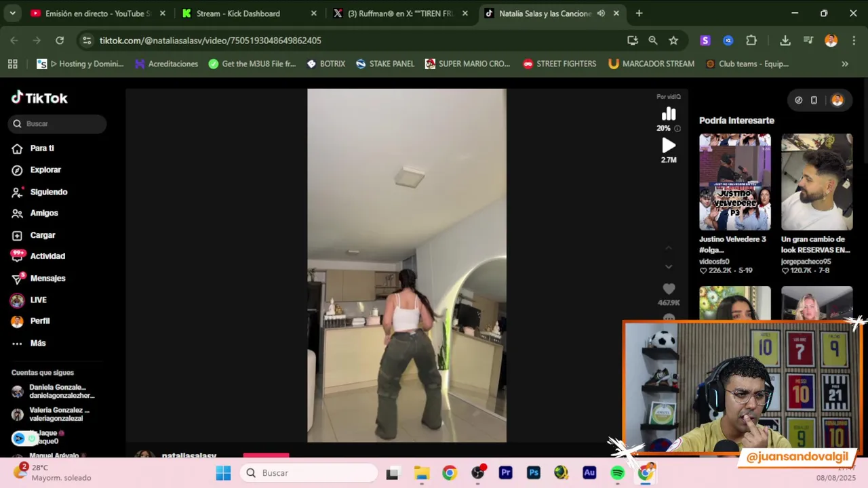This screenshot has width=868, height=488.
Task: Switch to Emisión en directo YouTube tab
Action: point(98,14)
